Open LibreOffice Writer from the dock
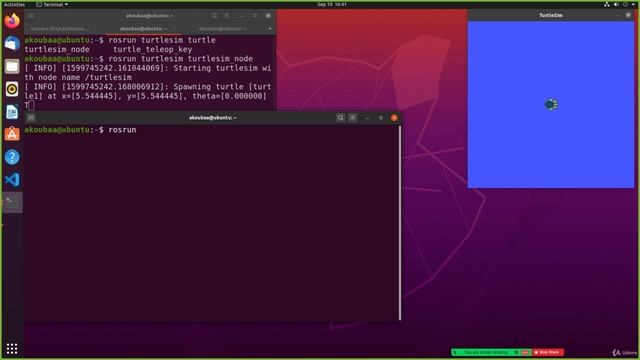The height and width of the screenshot is (360, 640). coord(12,112)
